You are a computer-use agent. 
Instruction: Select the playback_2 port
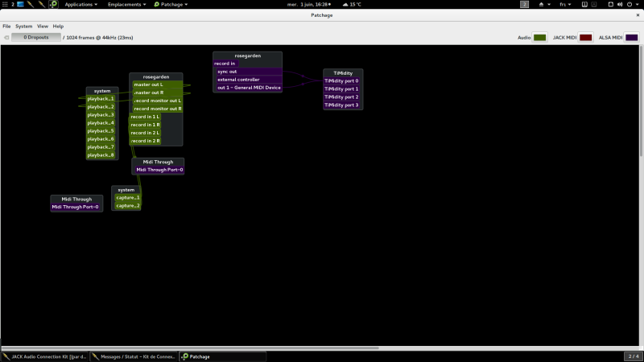[101, 107]
